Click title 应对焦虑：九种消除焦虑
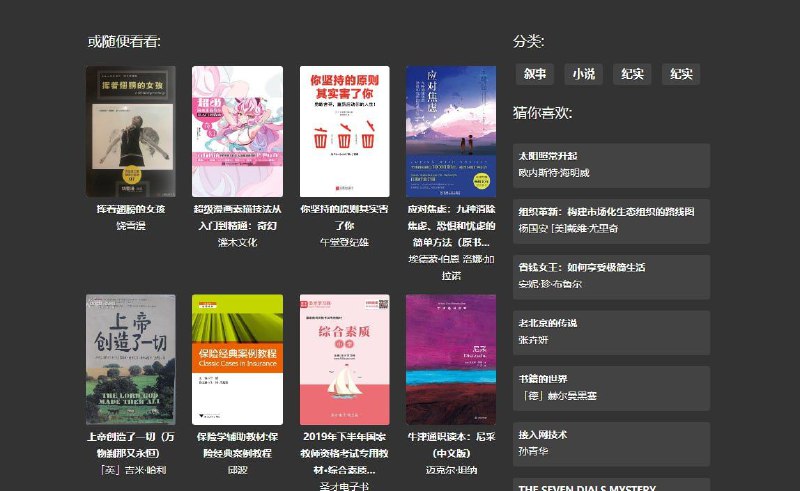This screenshot has height=491, width=800. 451,226
